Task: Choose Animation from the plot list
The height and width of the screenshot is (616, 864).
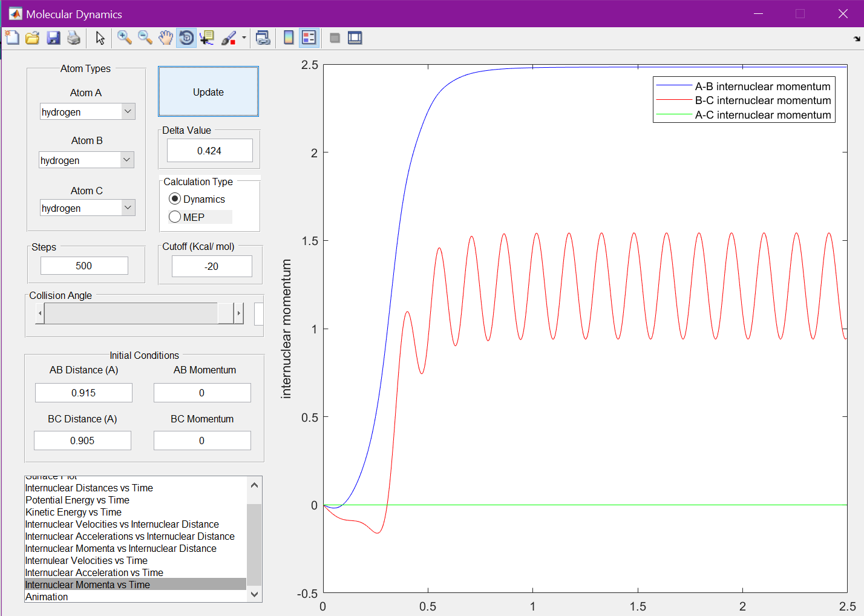Action: pos(47,597)
